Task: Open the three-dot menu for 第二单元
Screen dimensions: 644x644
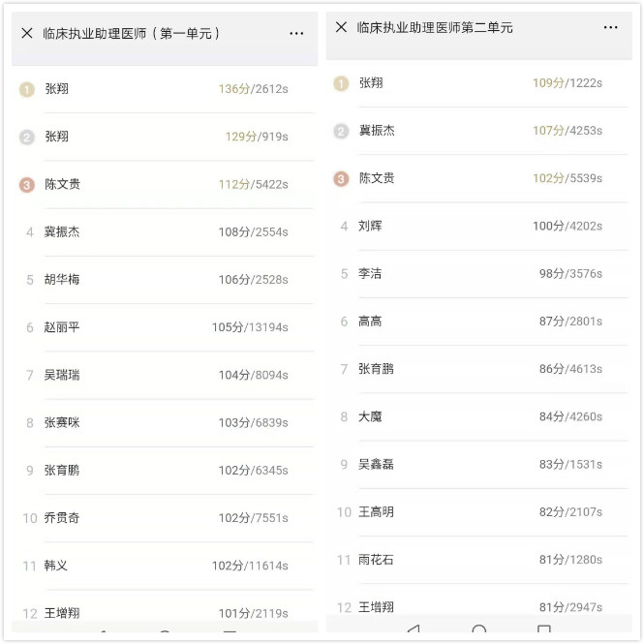Action: click(610, 27)
